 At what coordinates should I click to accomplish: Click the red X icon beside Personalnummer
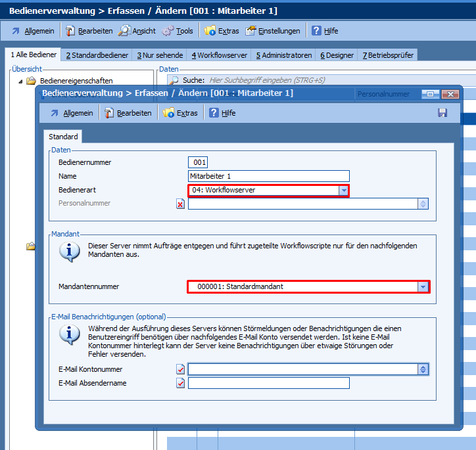click(x=181, y=204)
